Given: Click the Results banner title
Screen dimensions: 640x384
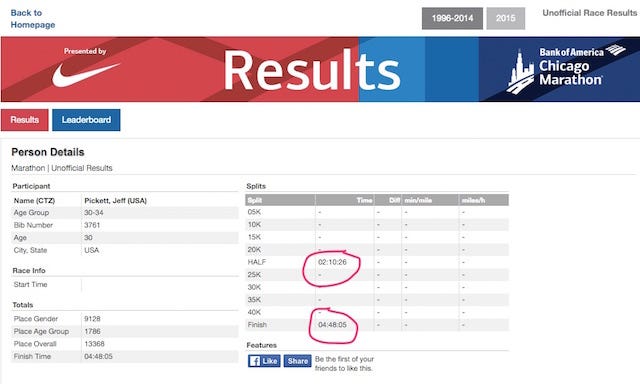Looking at the screenshot, I should [x=312, y=70].
